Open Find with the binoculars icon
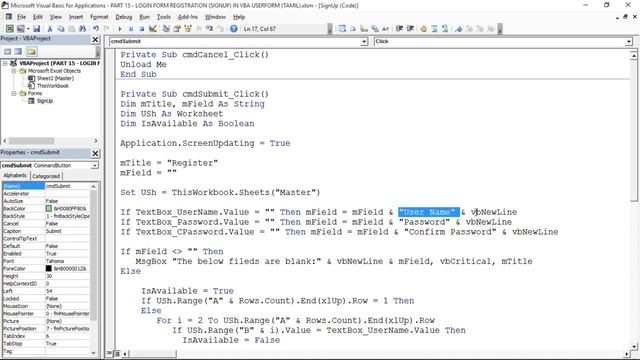The width and height of the screenshot is (640, 360). point(82,29)
